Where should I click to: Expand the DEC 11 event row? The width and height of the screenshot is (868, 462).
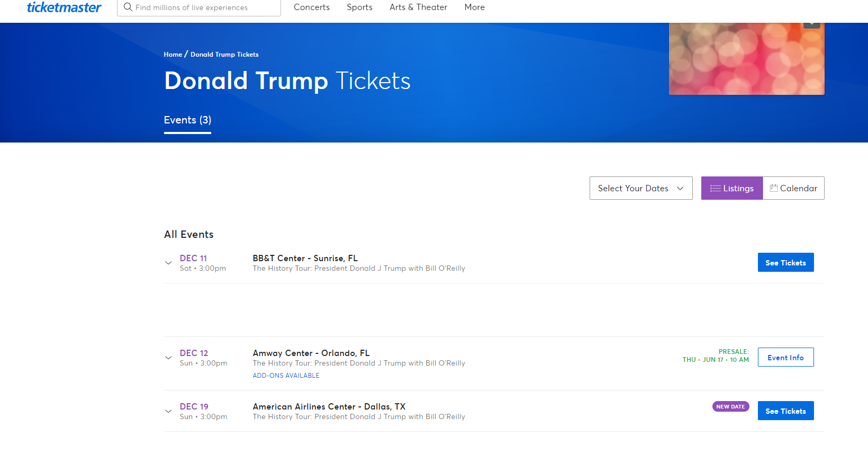168,263
